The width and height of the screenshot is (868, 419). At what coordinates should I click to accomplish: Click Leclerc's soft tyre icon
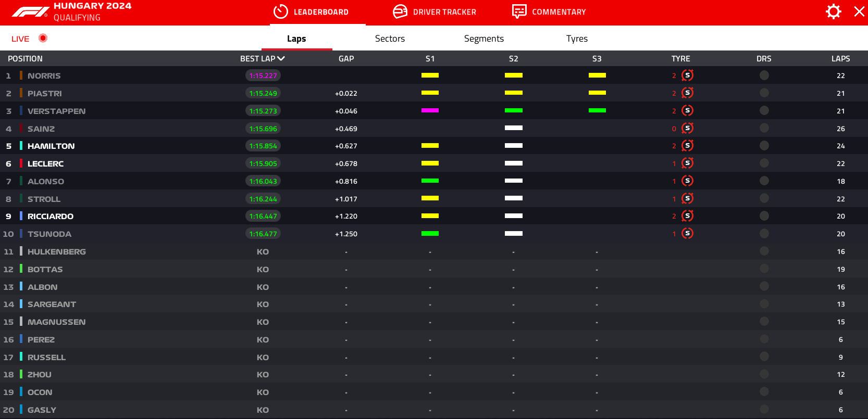(x=688, y=163)
